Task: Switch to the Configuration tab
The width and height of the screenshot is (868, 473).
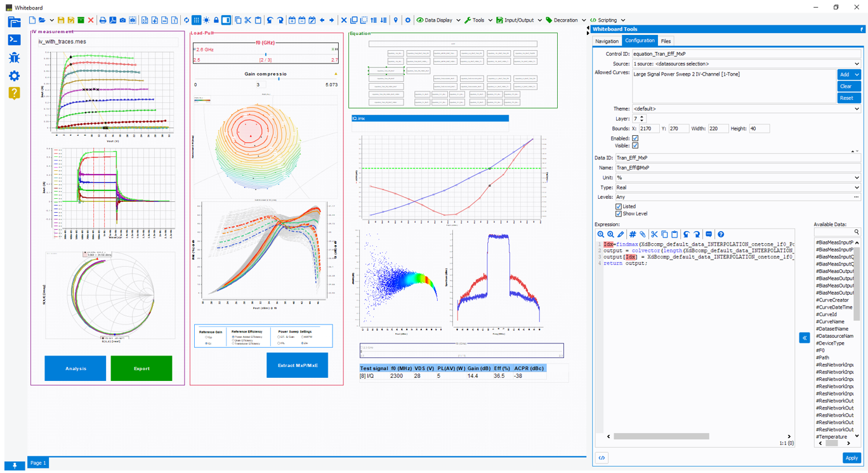Action: (640, 41)
